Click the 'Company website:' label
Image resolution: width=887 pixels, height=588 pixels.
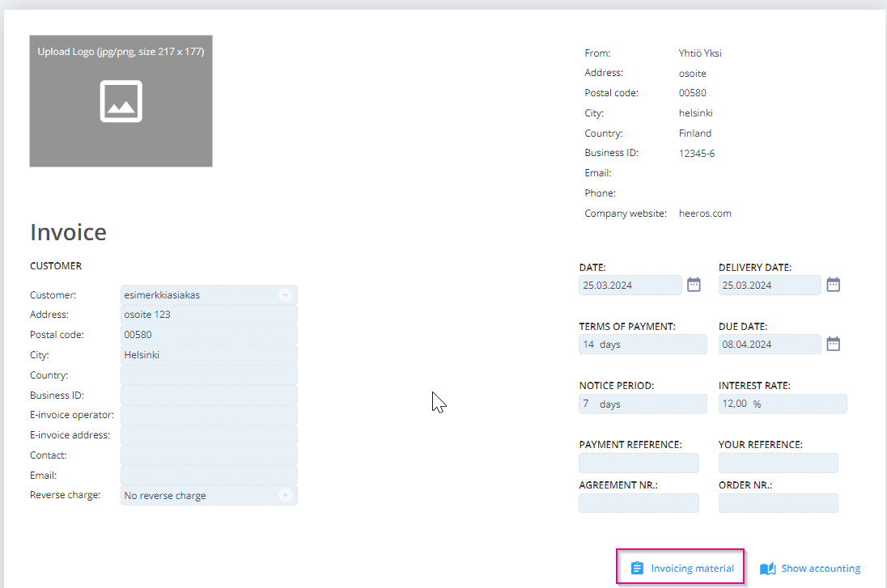coord(626,214)
